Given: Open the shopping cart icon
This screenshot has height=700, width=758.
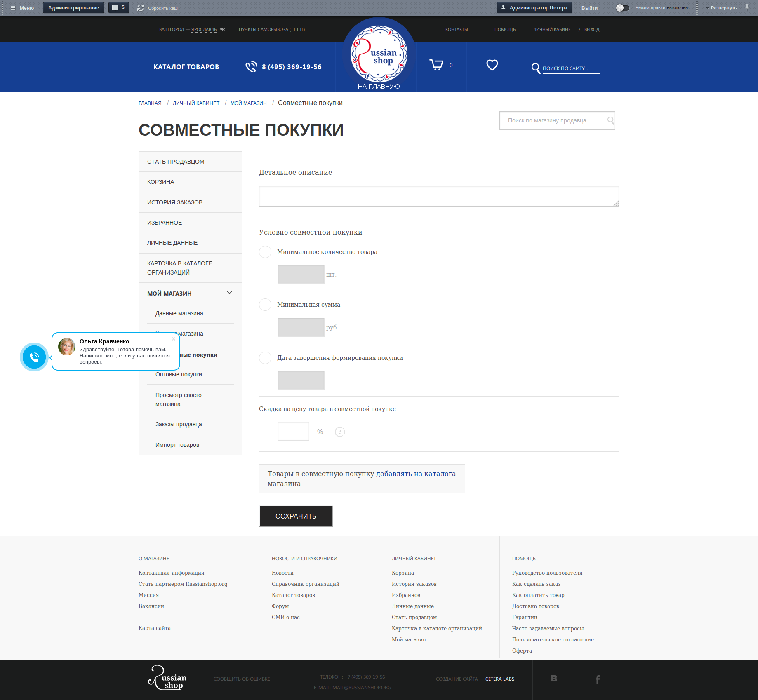Looking at the screenshot, I should coord(436,65).
